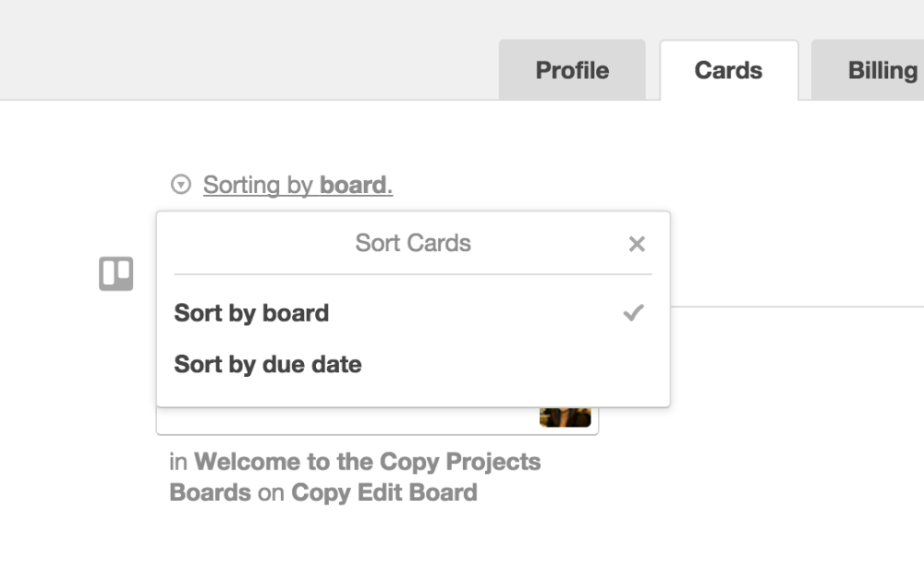Click the word 'Sorting' in the sort link
The image size is (924, 569).
click(x=241, y=186)
